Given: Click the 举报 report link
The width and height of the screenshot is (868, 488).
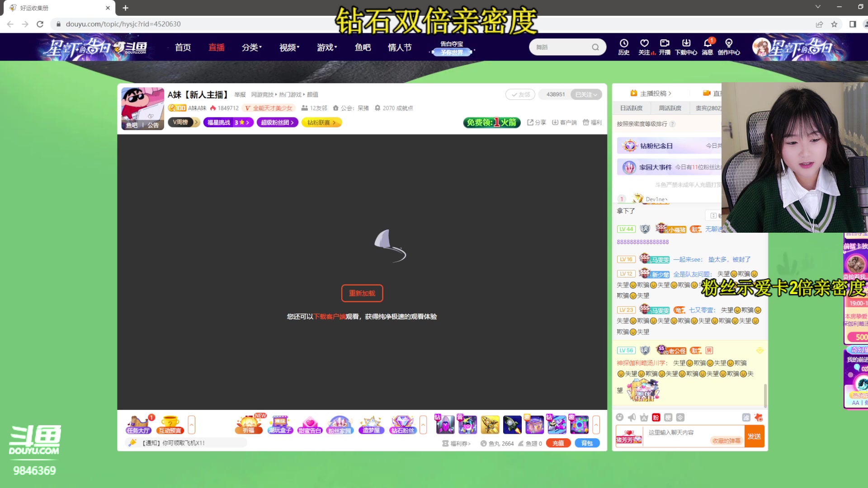Looking at the screenshot, I should [x=240, y=94].
